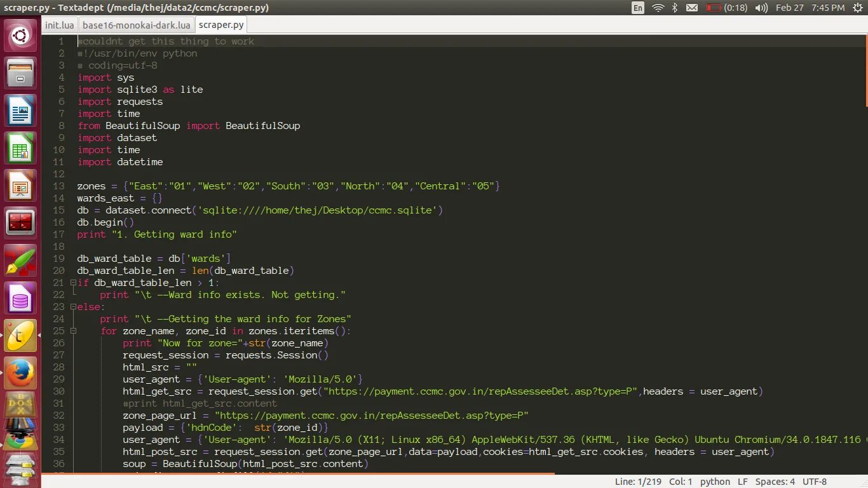Image resolution: width=868 pixels, height=488 pixels.
Task: Click on 'import datetime' line
Action: click(x=120, y=162)
